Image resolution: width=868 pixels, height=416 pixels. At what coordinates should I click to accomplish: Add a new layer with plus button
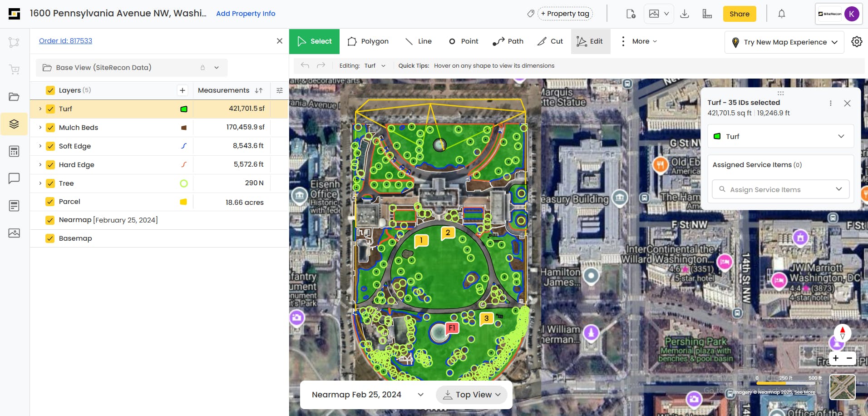tap(182, 90)
